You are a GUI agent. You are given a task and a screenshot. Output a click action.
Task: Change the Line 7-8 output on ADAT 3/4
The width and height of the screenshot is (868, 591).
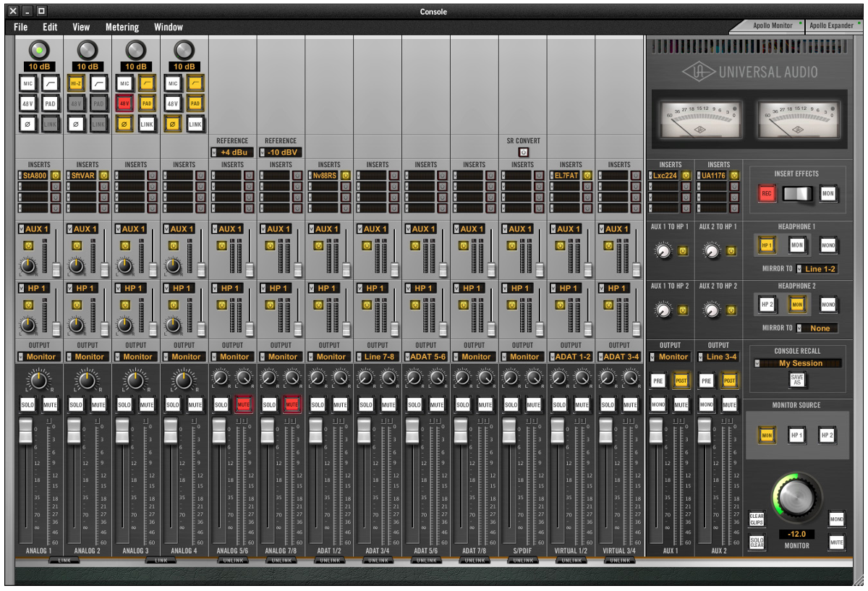point(378,357)
